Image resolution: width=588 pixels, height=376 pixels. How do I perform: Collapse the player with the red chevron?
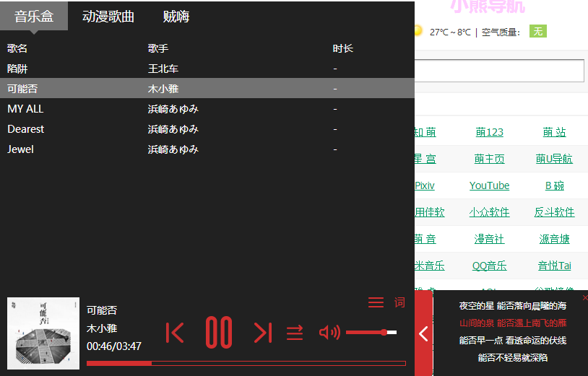[x=423, y=333]
